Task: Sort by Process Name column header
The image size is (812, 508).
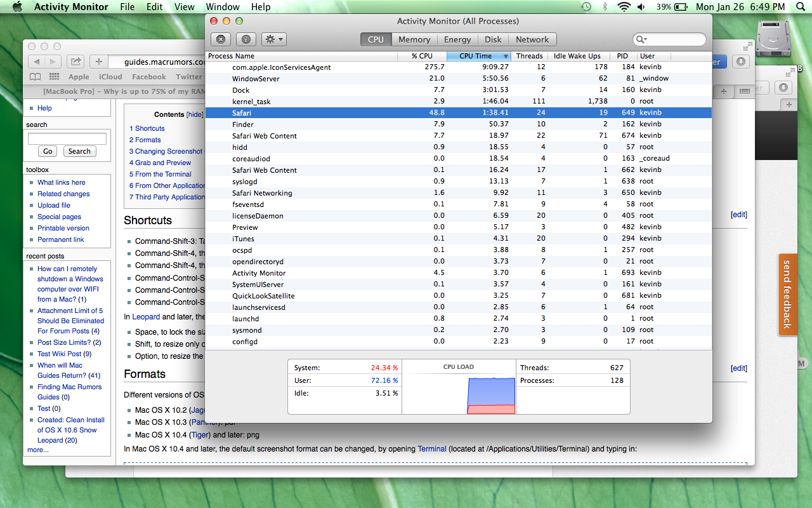Action: (x=301, y=56)
